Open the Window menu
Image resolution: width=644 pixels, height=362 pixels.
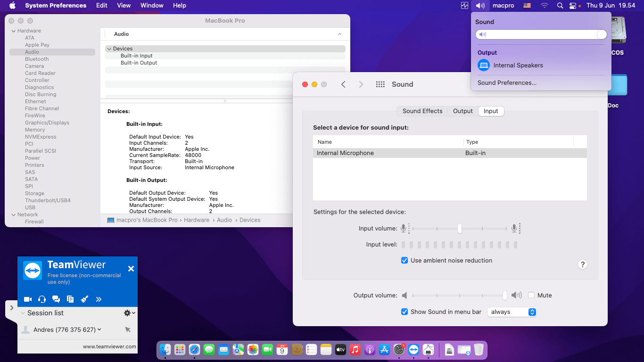[152, 6]
